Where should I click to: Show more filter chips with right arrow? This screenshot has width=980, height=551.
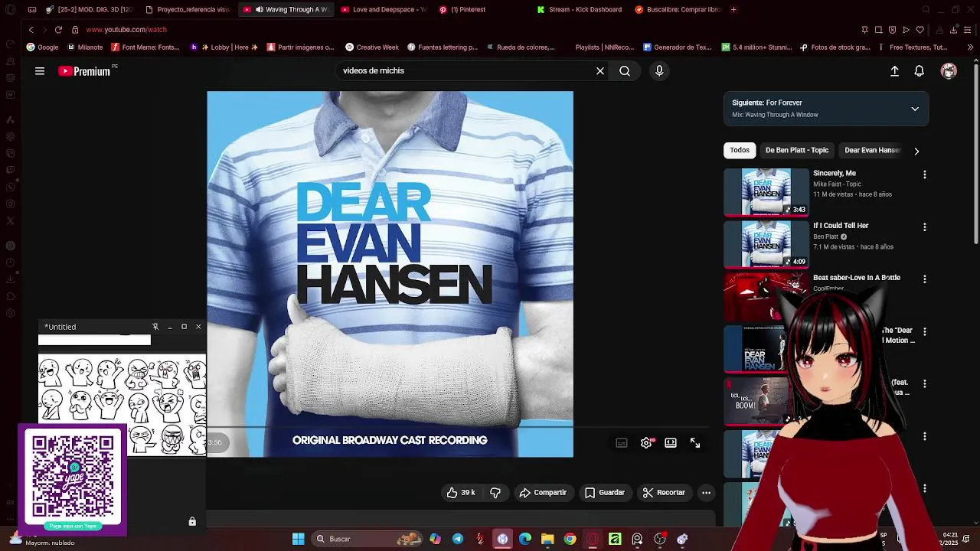click(x=916, y=151)
